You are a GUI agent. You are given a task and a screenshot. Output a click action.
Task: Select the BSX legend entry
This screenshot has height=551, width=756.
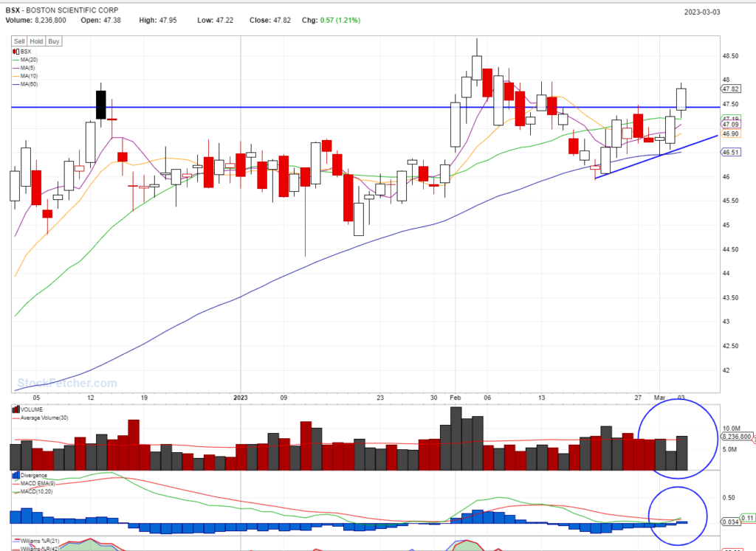click(x=21, y=52)
